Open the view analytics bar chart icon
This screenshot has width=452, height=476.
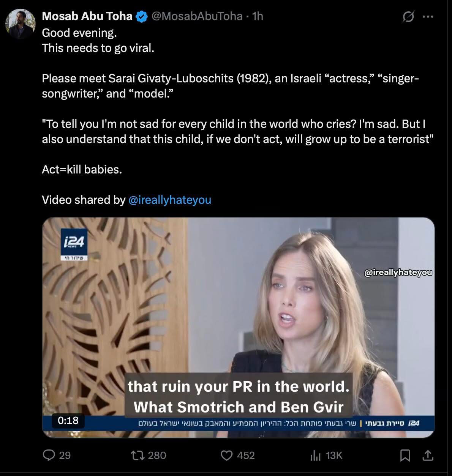(x=316, y=455)
